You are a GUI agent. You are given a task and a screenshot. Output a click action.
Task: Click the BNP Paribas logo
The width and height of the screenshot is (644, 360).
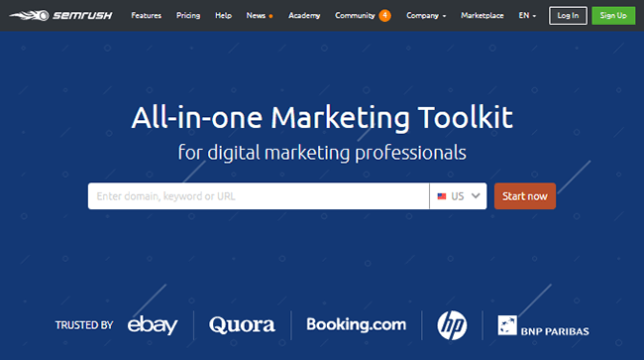pos(543,326)
